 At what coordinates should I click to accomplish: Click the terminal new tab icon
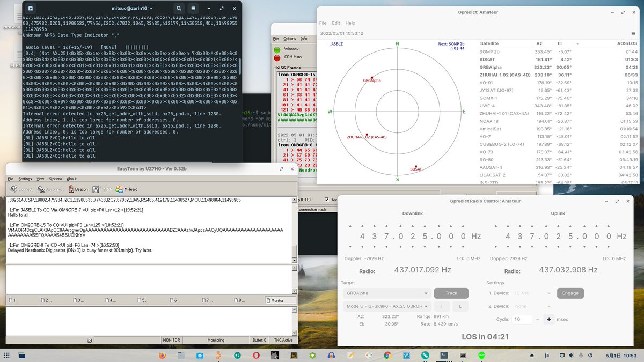pyautogui.click(x=31, y=9)
